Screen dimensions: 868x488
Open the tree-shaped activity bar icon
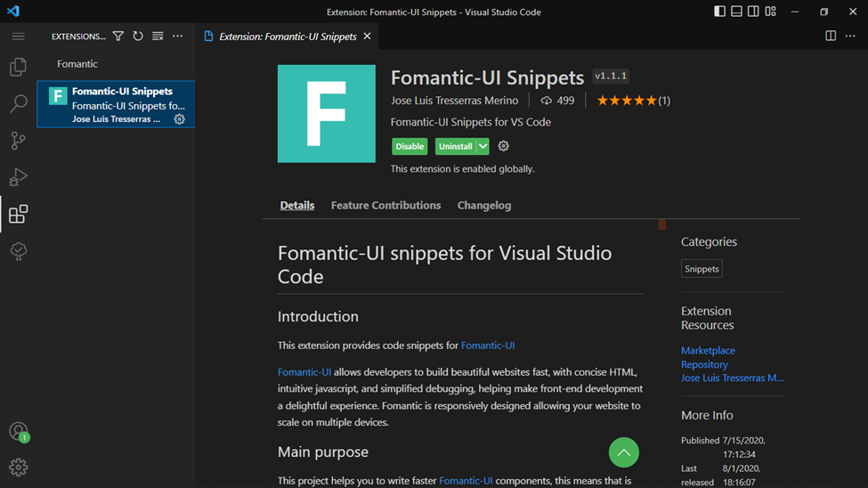(19, 251)
